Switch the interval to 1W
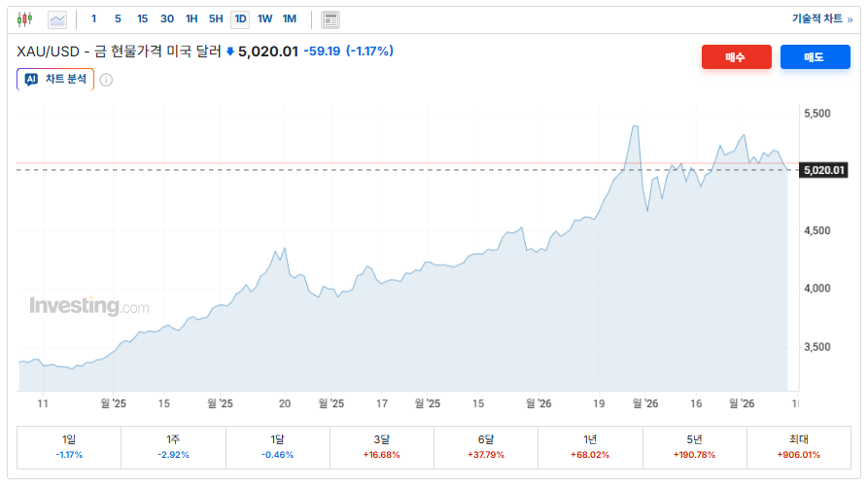 point(264,18)
